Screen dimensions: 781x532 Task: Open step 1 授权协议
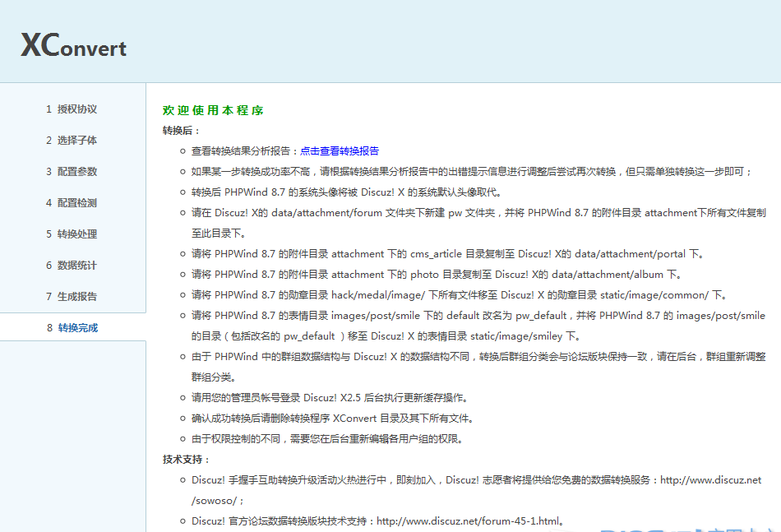72,108
